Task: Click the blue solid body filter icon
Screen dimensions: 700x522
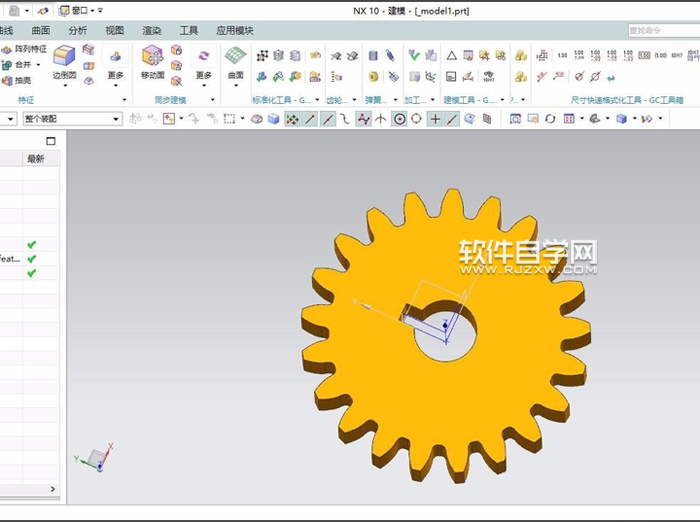Action: click(x=273, y=119)
